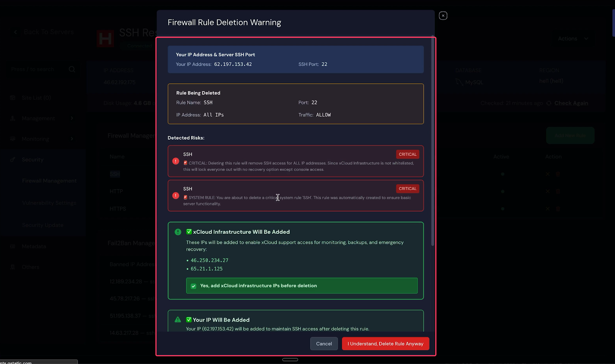615x364 pixels.
Task: Click the disable X icon in HTTPS row
Action: click(548, 209)
